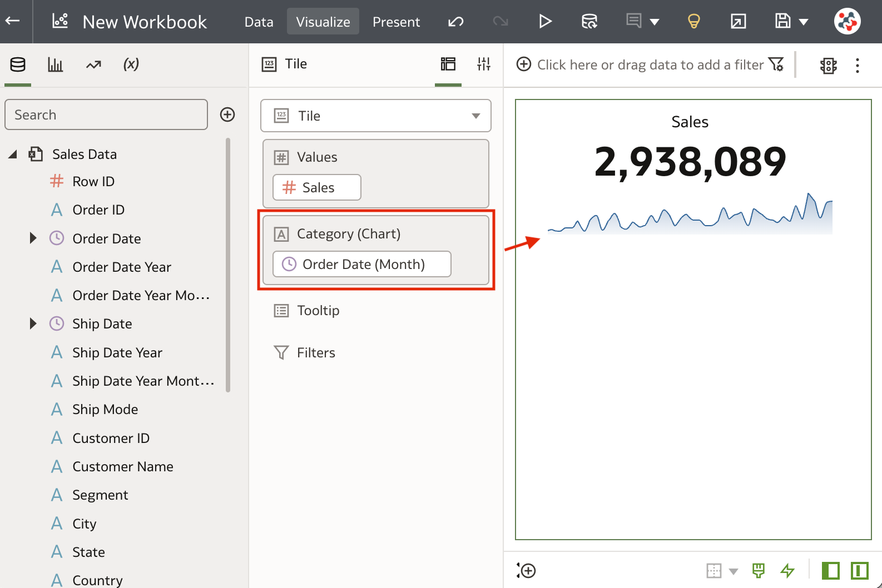Click the Export icon in header

738,22
